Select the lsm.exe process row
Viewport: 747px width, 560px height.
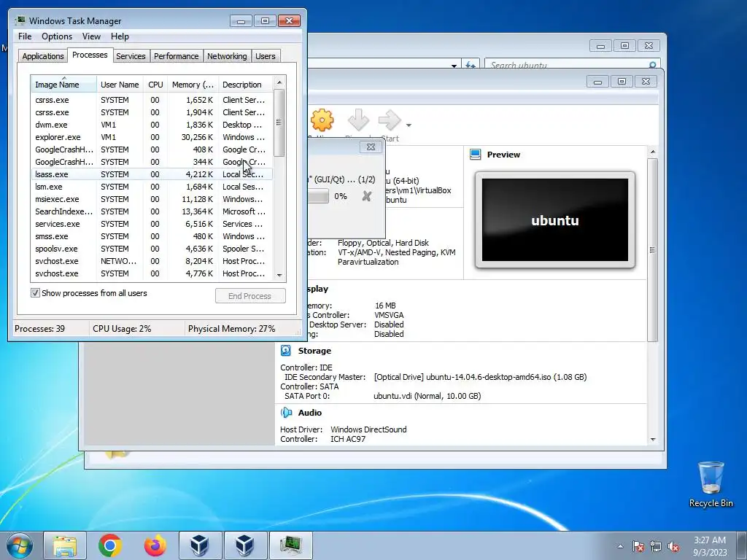click(152, 187)
